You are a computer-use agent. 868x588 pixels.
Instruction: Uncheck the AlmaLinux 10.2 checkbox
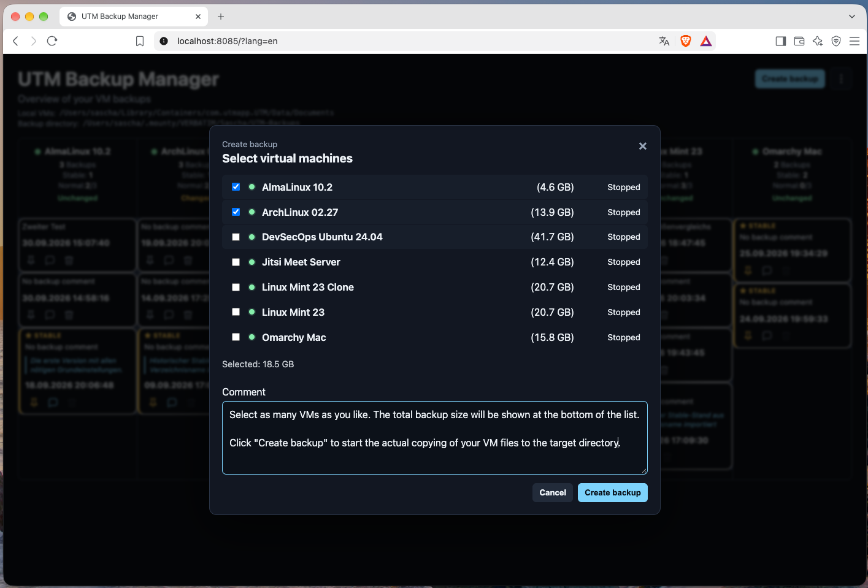click(236, 187)
